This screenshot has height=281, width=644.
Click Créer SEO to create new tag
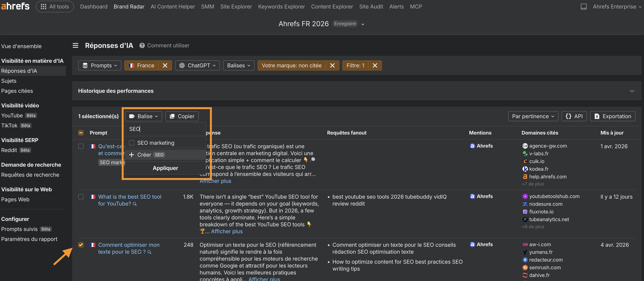tap(165, 155)
